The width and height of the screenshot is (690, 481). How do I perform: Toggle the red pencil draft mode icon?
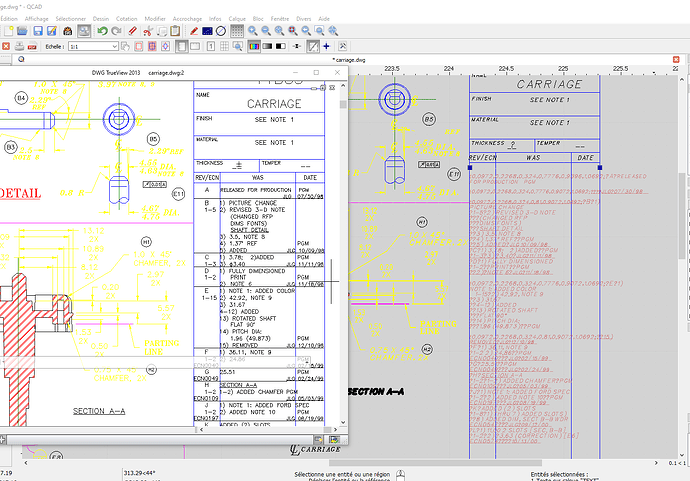194,31
